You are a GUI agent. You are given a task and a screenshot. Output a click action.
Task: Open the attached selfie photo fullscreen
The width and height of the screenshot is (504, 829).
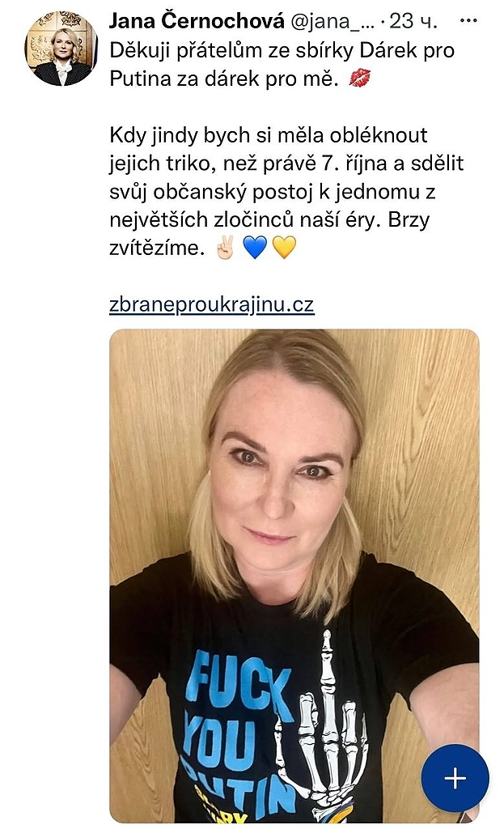(294, 576)
